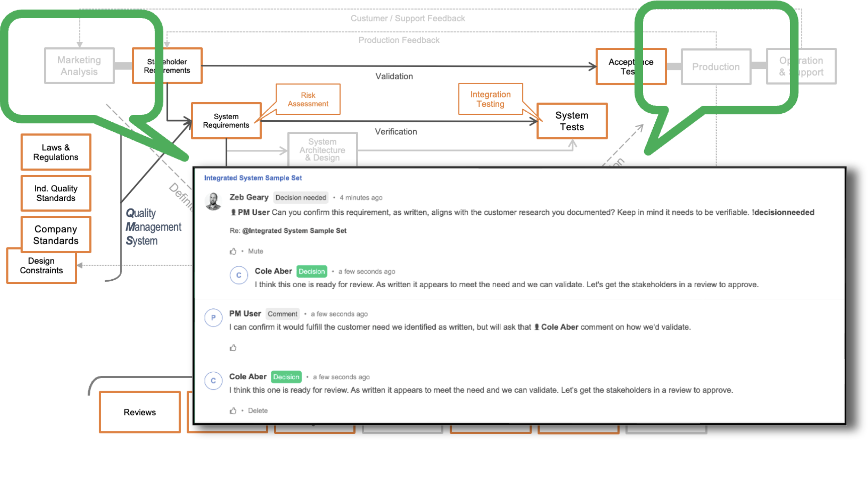This screenshot has height=486, width=868.
Task: Click the green Decision tag on last comment
Action: pyautogui.click(x=286, y=377)
